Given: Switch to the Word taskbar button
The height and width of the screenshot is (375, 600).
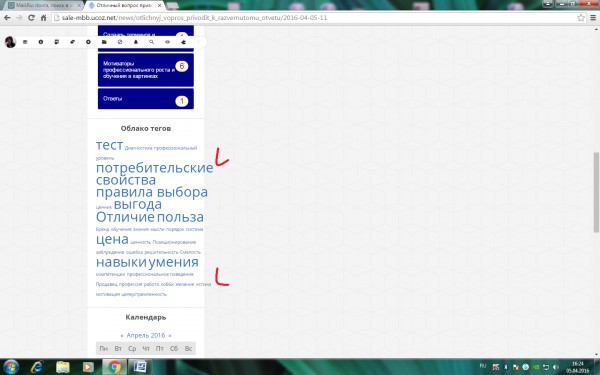Looking at the screenshot, I should click(x=140, y=367).
